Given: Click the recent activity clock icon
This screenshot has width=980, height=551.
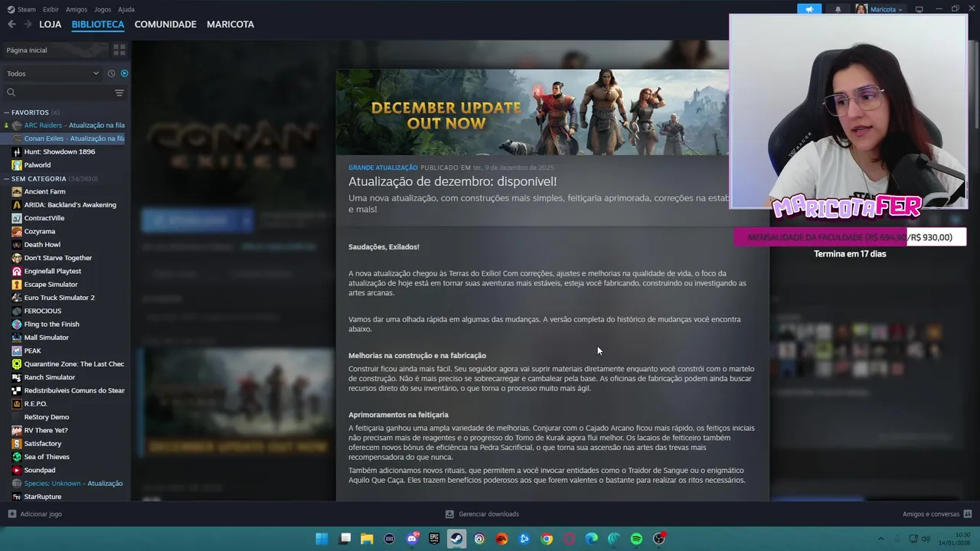Looking at the screenshot, I should point(111,73).
